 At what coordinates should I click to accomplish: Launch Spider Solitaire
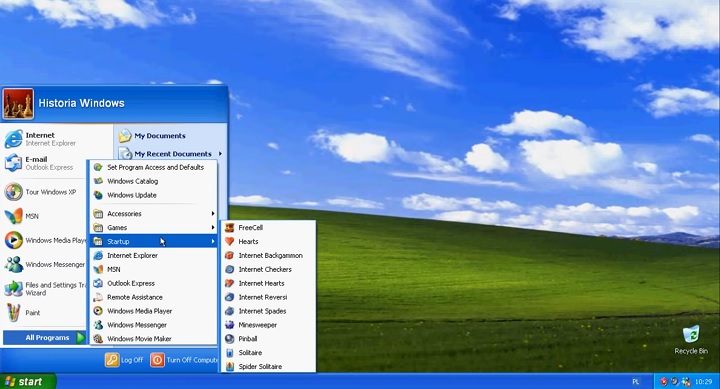click(x=268, y=366)
